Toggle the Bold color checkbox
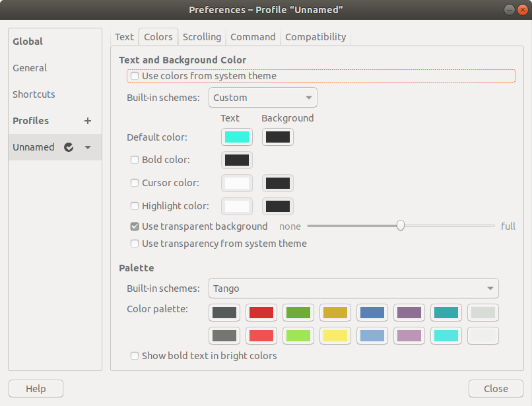This screenshot has height=406, width=532. point(135,160)
